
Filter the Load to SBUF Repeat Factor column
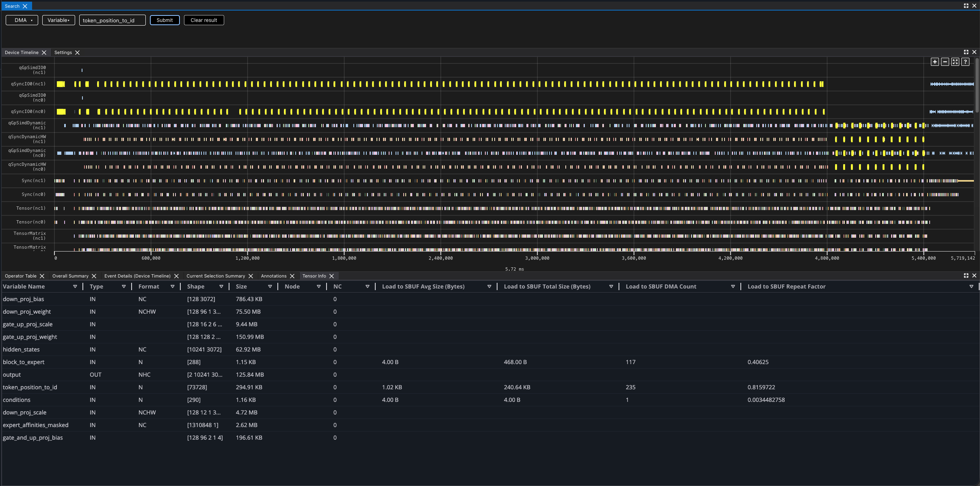(x=972, y=286)
